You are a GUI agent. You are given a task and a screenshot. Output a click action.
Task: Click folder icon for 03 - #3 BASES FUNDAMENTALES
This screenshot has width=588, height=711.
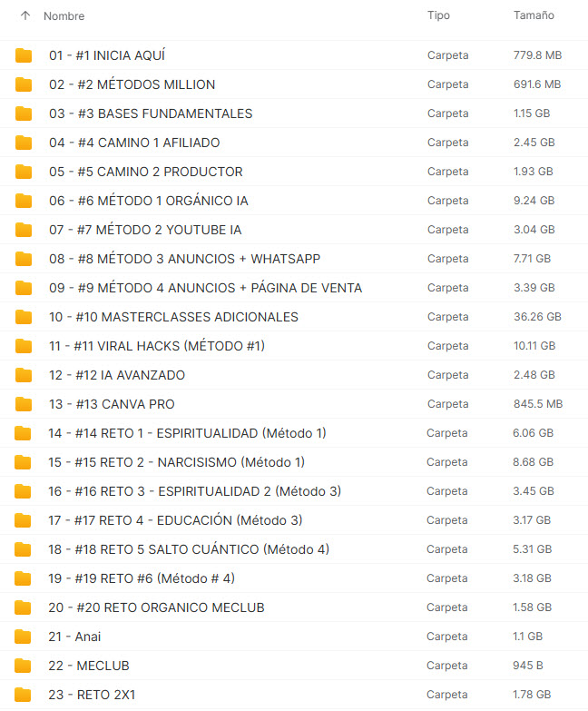(24, 114)
